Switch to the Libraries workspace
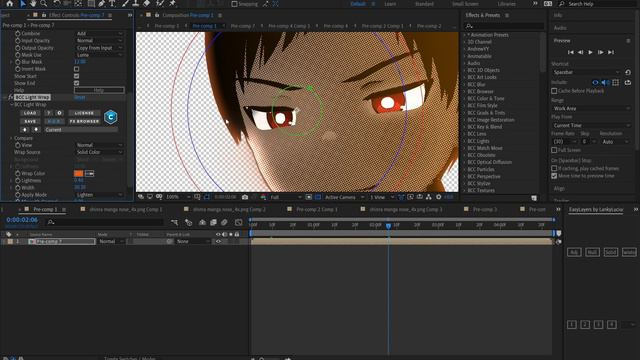The image size is (640, 360). coord(507,4)
